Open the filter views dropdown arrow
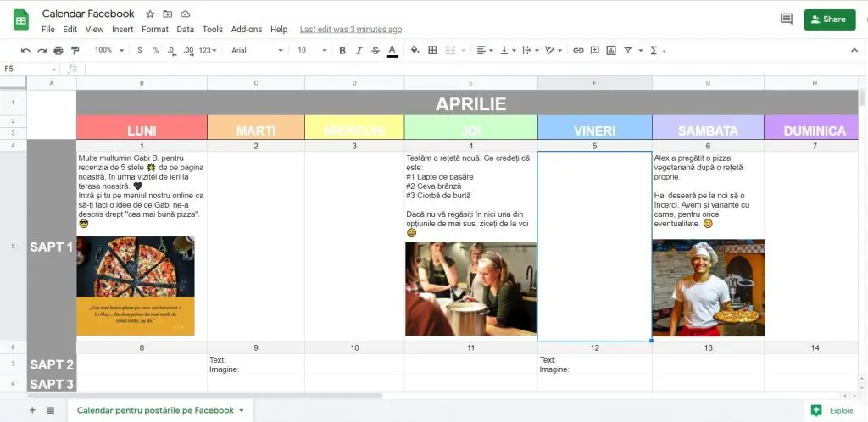Screen dimensions: 868x422 (641, 50)
